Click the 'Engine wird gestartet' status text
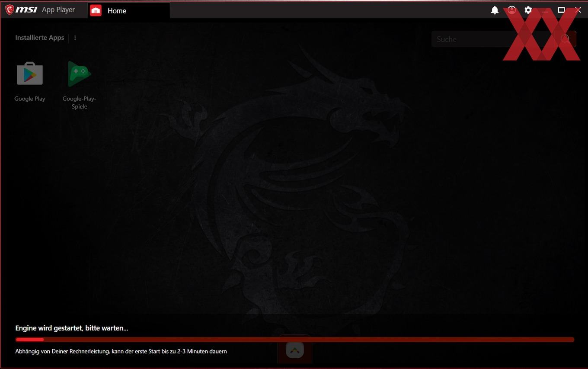588x369 pixels. tap(72, 328)
